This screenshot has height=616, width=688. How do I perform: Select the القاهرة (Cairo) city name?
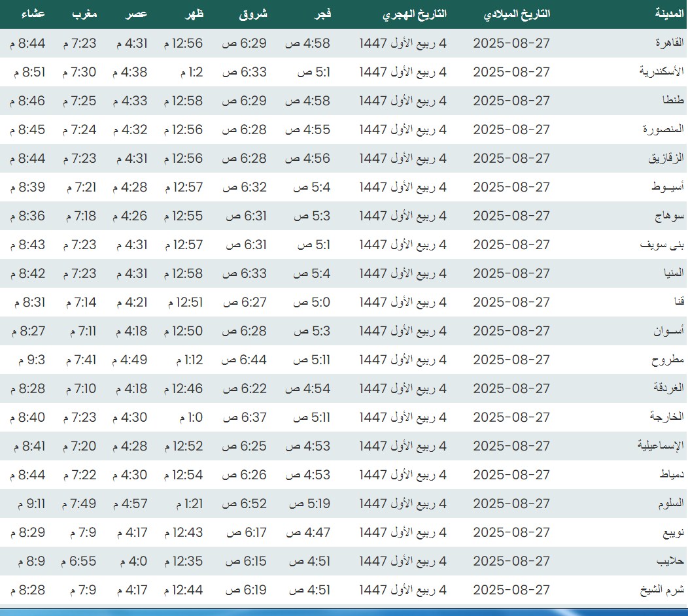point(669,43)
